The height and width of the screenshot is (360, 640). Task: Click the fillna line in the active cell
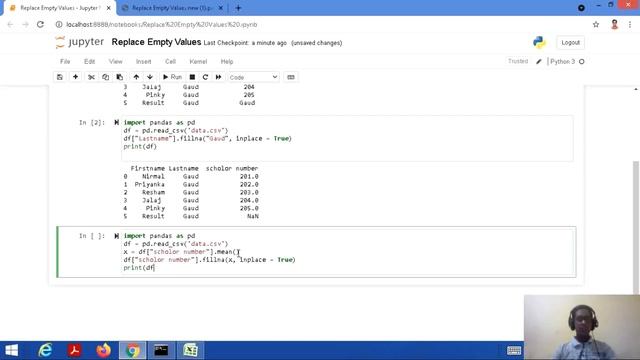click(209, 260)
